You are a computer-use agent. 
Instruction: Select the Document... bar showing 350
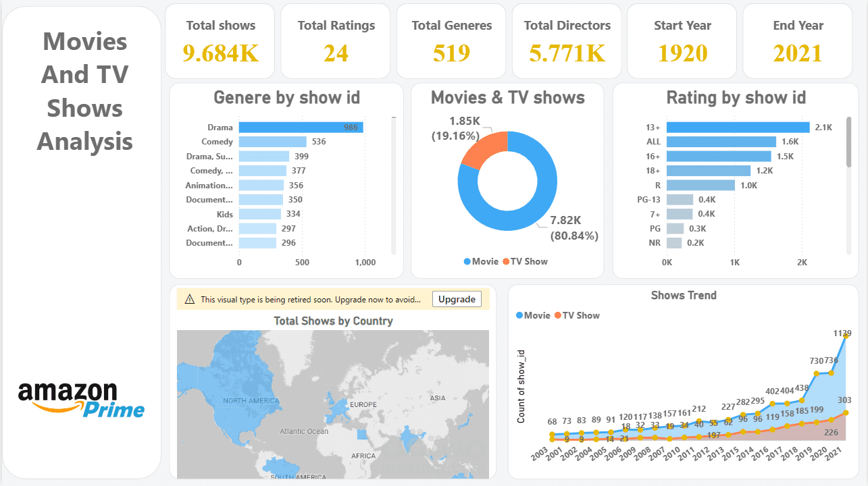[x=261, y=200]
